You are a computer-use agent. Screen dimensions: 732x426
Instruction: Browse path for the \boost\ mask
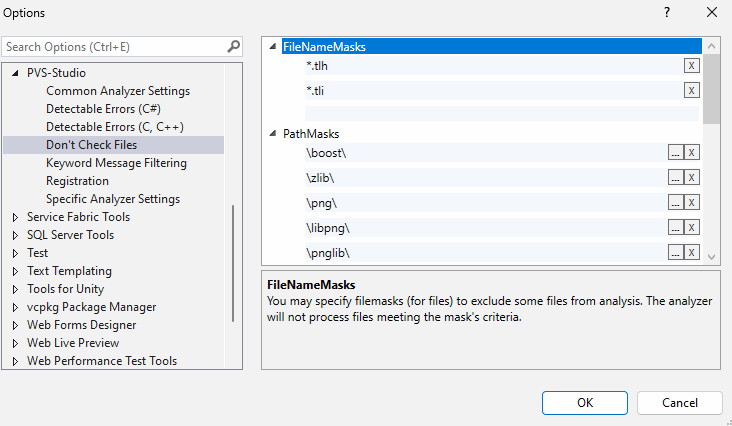click(x=675, y=152)
